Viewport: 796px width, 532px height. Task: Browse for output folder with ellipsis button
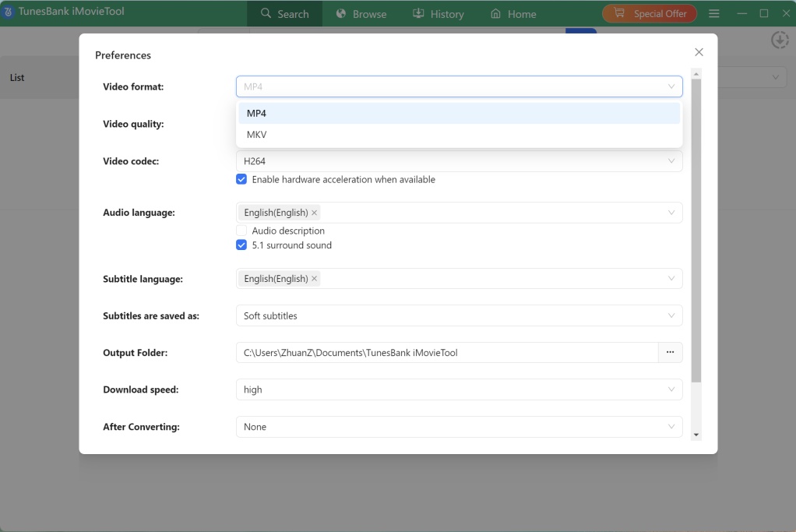(671, 353)
